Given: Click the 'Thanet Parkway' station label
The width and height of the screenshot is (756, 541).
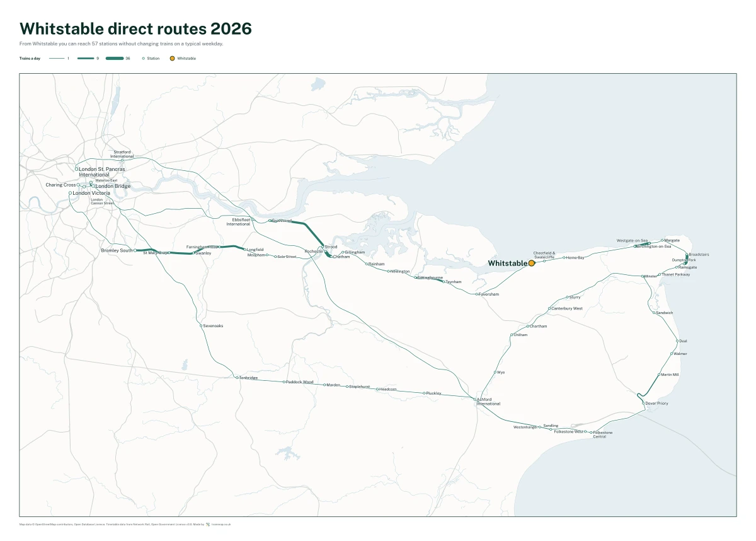Looking at the screenshot, I should (676, 275).
